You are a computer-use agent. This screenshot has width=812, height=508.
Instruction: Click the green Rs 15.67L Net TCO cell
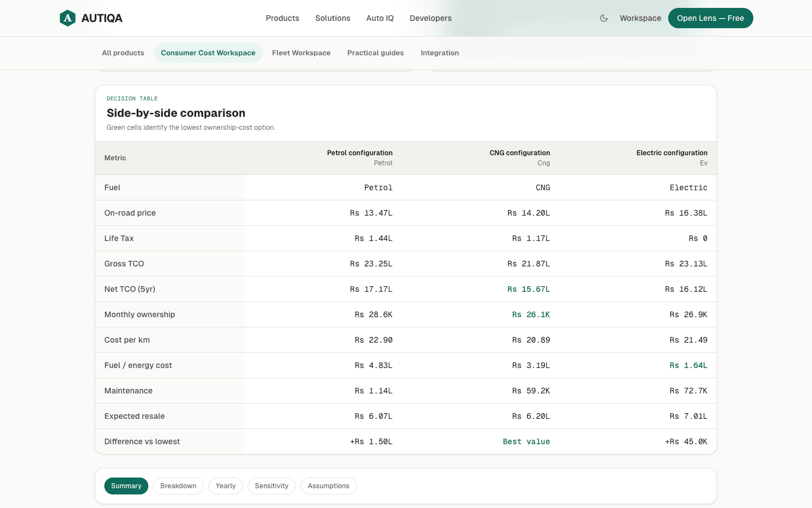(x=528, y=289)
